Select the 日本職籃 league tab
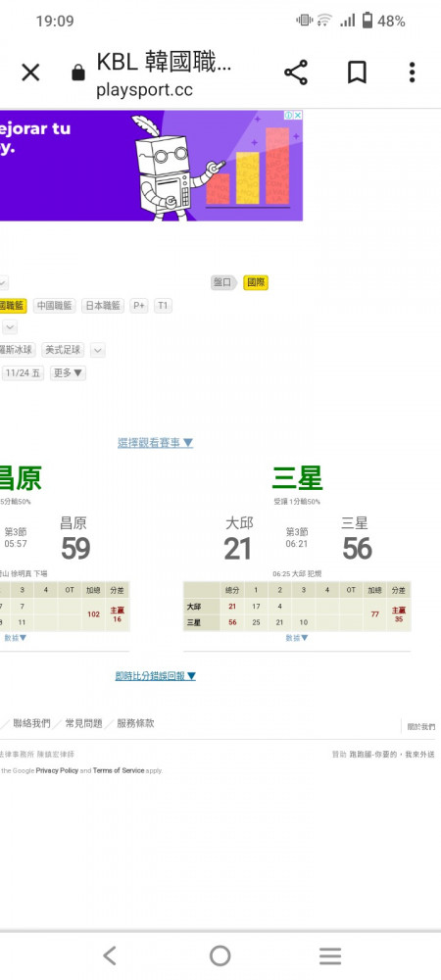The image size is (441, 980). (x=103, y=306)
